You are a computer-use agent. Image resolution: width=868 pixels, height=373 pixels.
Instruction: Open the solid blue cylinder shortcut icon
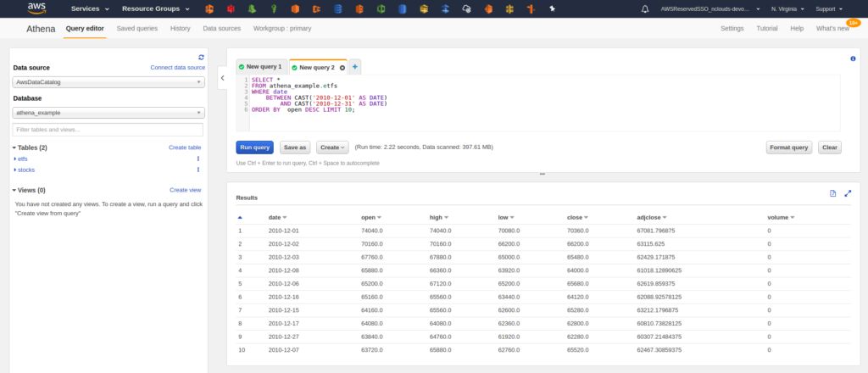[x=403, y=8]
